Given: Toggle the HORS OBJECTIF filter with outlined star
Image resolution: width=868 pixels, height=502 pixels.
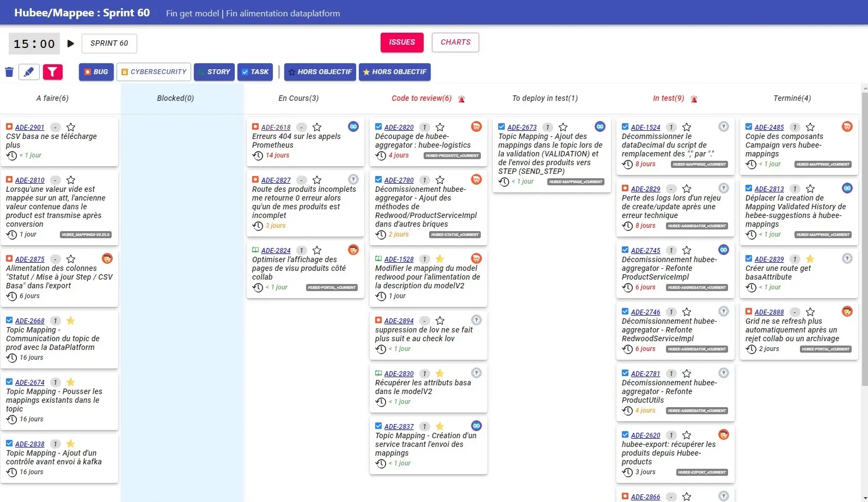Looking at the screenshot, I should pyautogui.click(x=320, y=72).
